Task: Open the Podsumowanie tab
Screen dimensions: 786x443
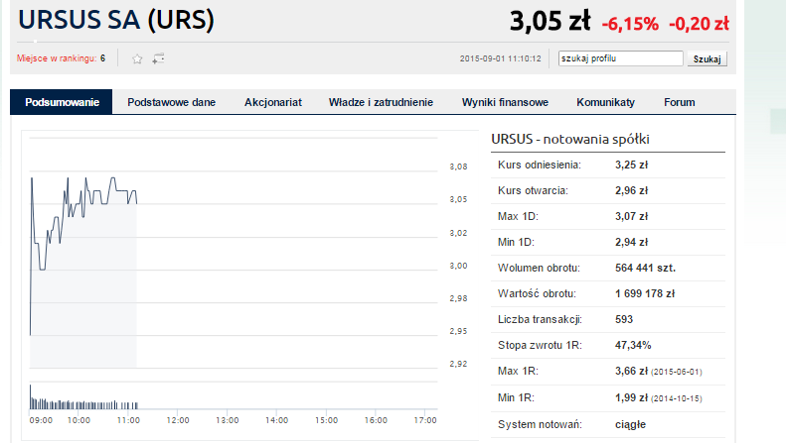Action: tap(61, 102)
